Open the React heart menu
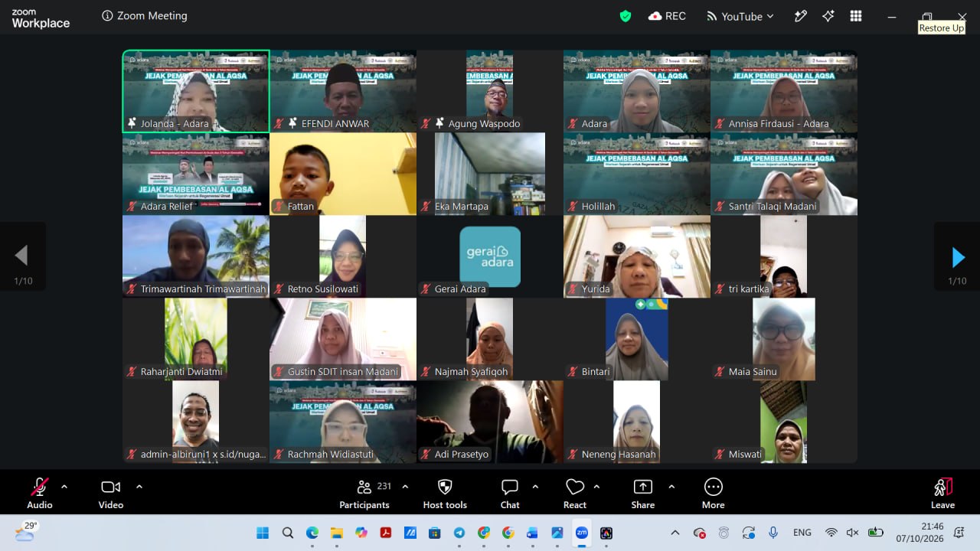980x551 pixels. point(575,493)
